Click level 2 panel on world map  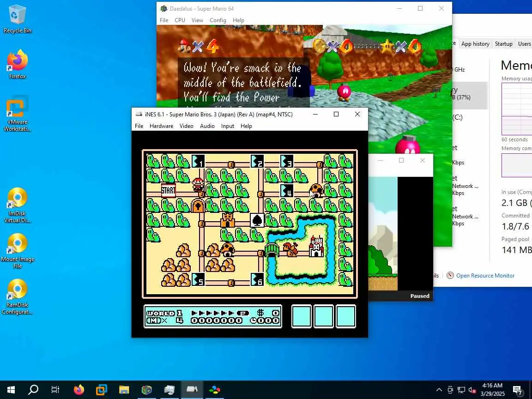point(257,161)
